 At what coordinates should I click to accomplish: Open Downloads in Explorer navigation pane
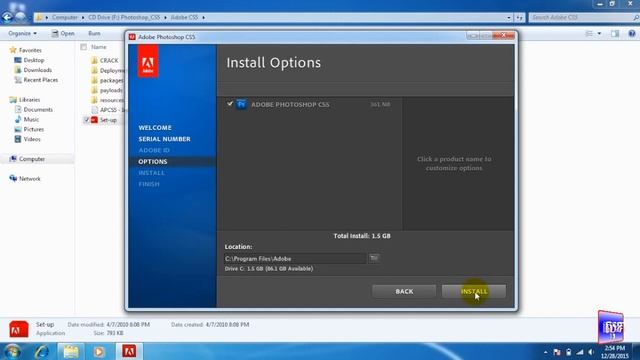(x=38, y=70)
